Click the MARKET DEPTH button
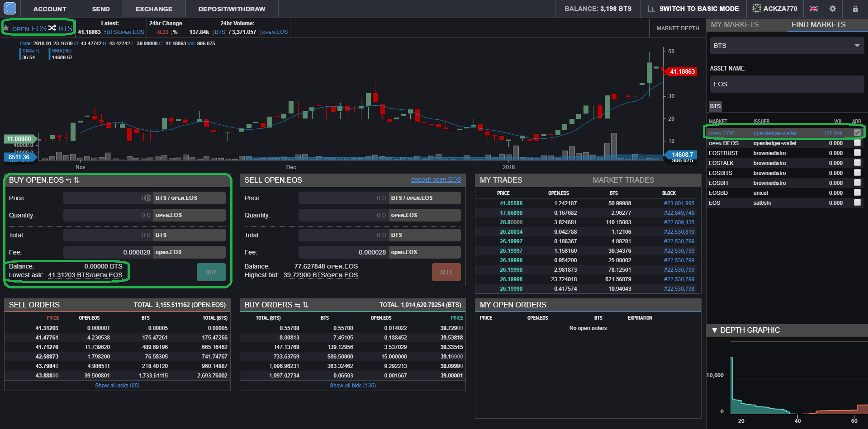This screenshot has height=429, width=868. [678, 28]
